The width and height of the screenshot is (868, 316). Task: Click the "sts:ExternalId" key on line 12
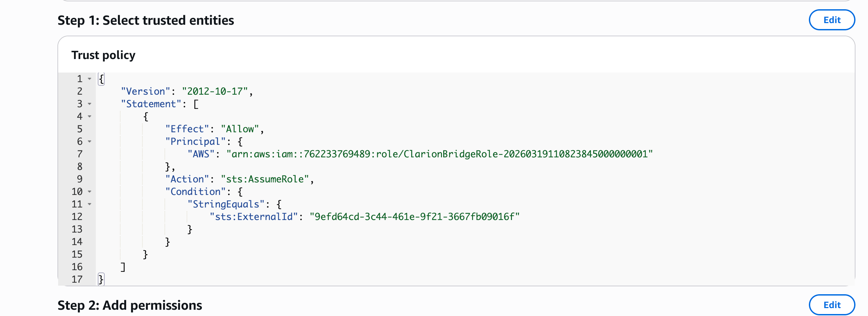(x=254, y=217)
